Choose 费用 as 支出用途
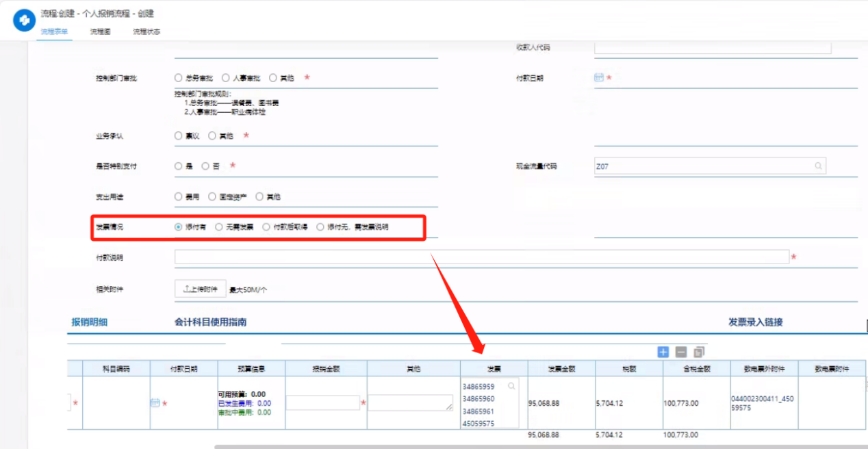Screen dimensions: 868x449 pos(179,196)
